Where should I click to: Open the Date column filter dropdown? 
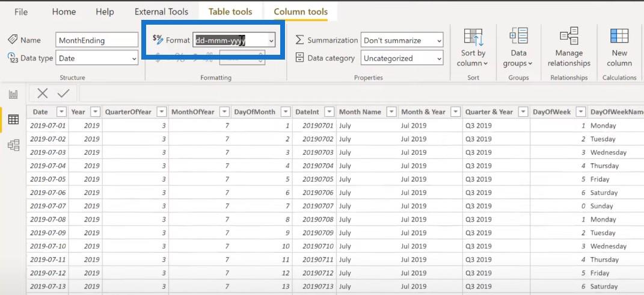coord(61,112)
